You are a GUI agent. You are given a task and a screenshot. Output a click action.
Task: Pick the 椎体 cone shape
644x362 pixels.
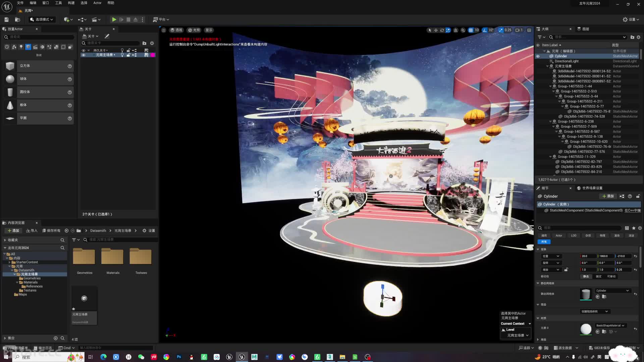pyautogui.click(x=39, y=105)
